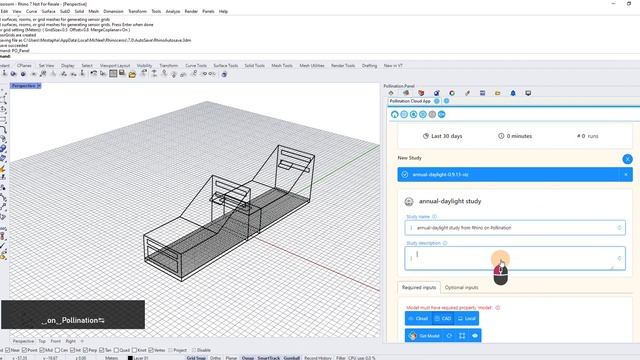The height and width of the screenshot is (360, 640).
Task: Click the open folder icon in the Rhino toolbar
Action: pyautogui.click(x=132, y=74)
